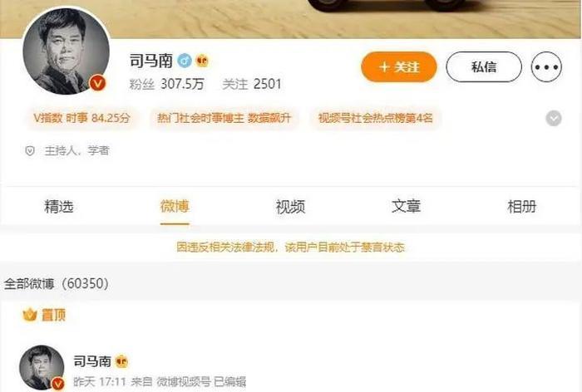The width and height of the screenshot is (582, 392).
Task: View the 粉丝 307.5万 followers list
Action: pyautogui.click(x=166, y=84)
